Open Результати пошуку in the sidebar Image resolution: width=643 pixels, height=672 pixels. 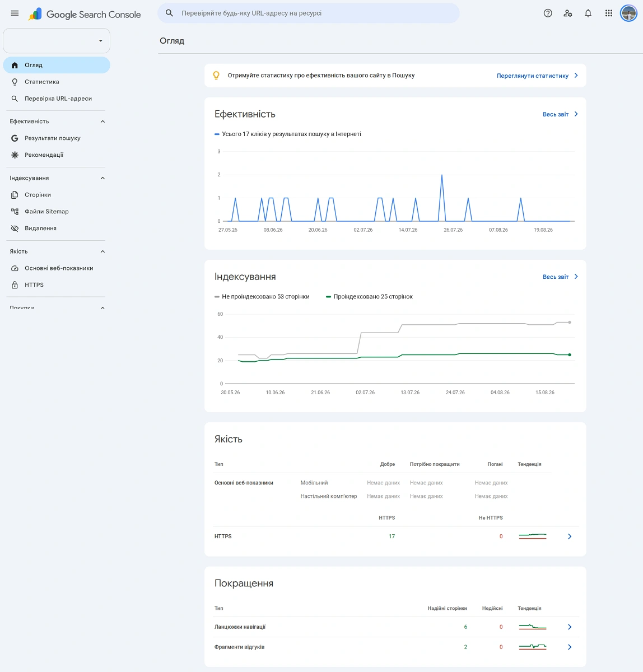tap(57, 138)
